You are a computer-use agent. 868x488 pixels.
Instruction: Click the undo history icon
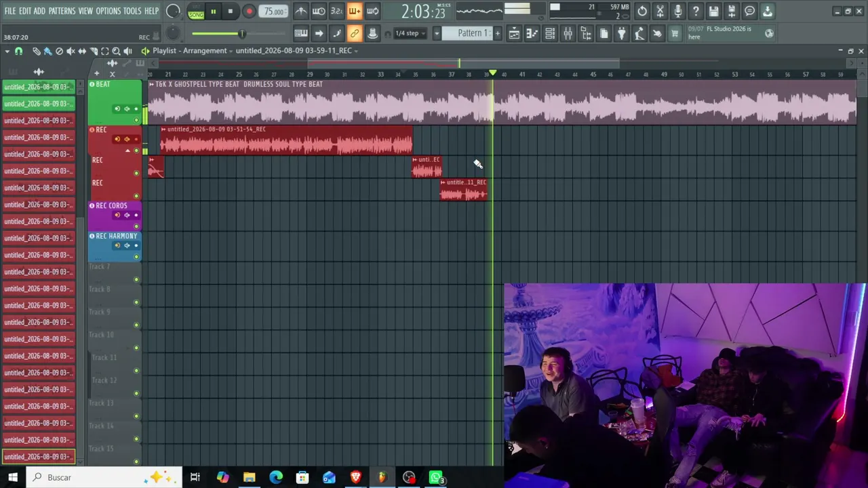[642, 11]
